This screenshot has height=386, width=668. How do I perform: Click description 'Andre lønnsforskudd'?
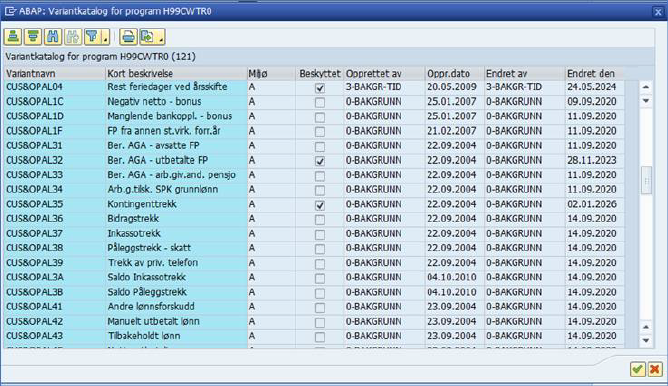pos(151,306)
